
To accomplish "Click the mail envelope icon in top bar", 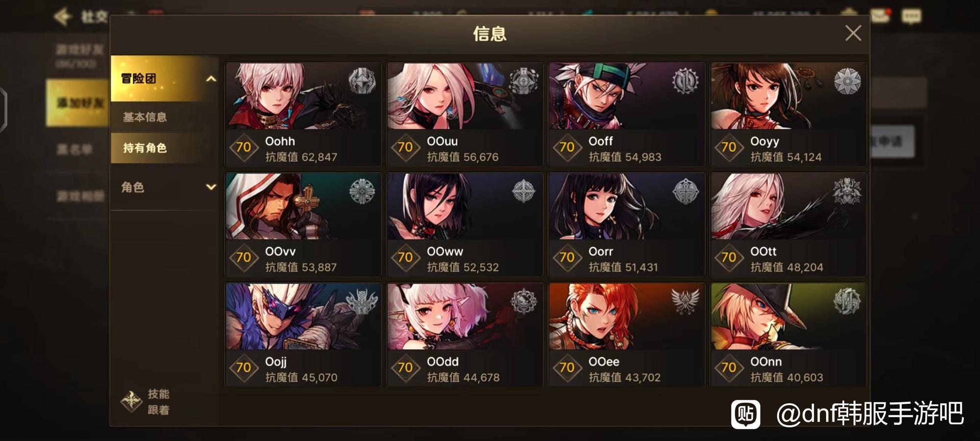I will pyautogui.click(x=881, y=15).
